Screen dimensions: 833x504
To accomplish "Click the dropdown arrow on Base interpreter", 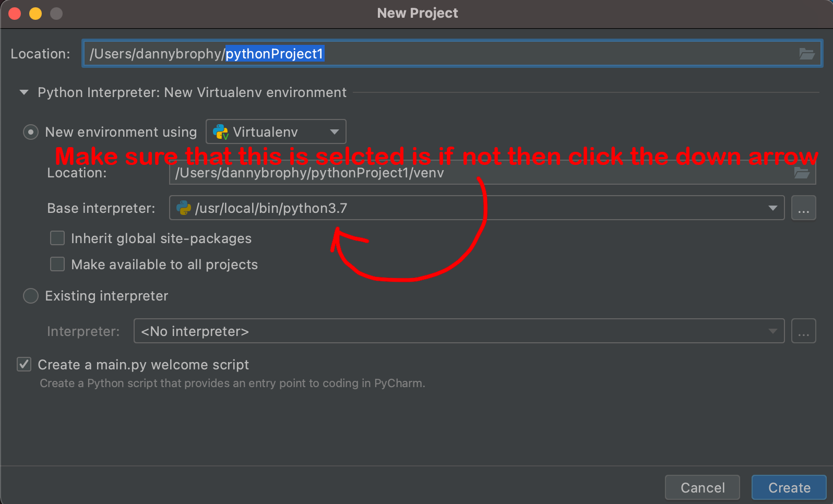I will pyautogui.click(x=773, y=208).
